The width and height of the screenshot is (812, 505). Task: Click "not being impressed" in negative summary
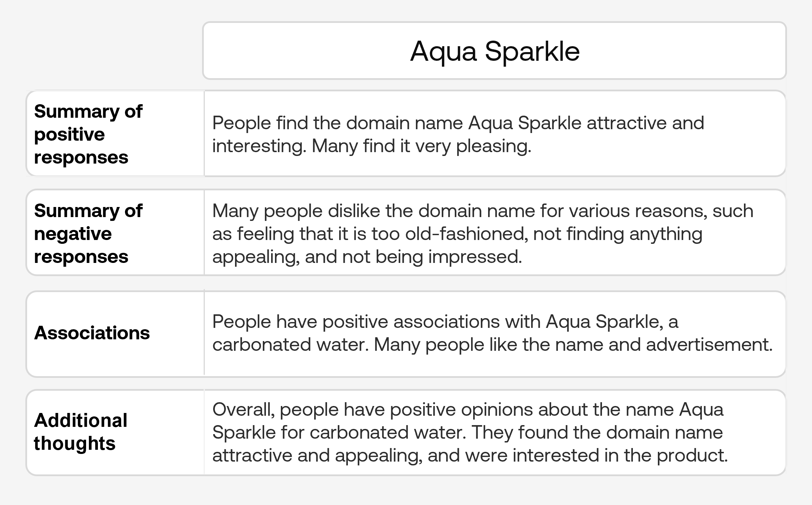click(x=432, y=257)
